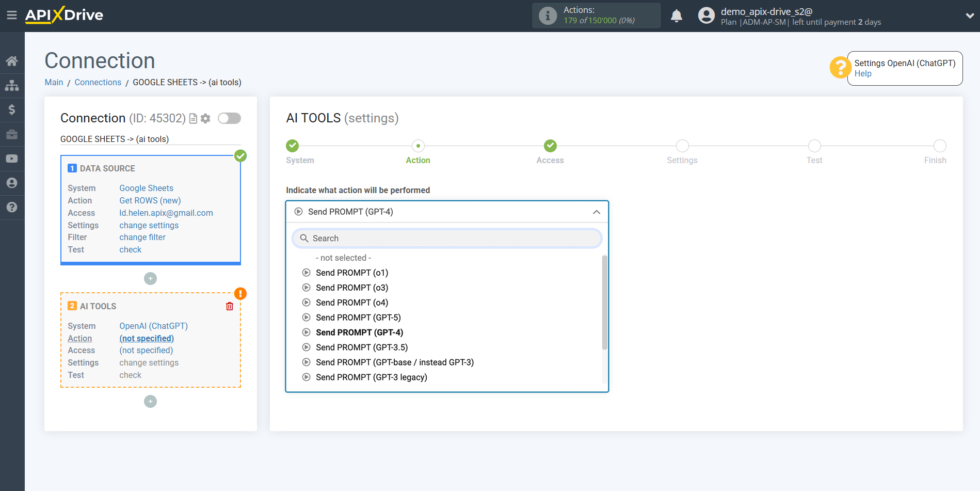This screenshot has height=491, width=980.
Task: Select the Home icon in sidebar
Action: point(12,60)
